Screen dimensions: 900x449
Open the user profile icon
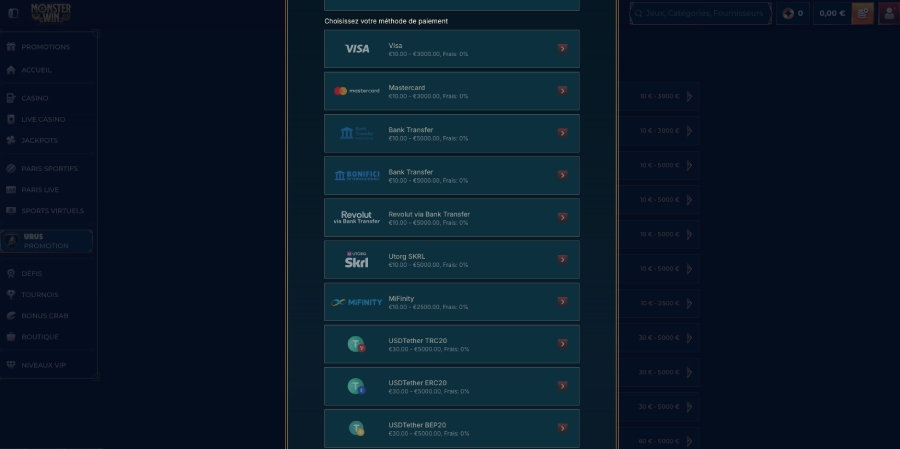tap(886, 13)
